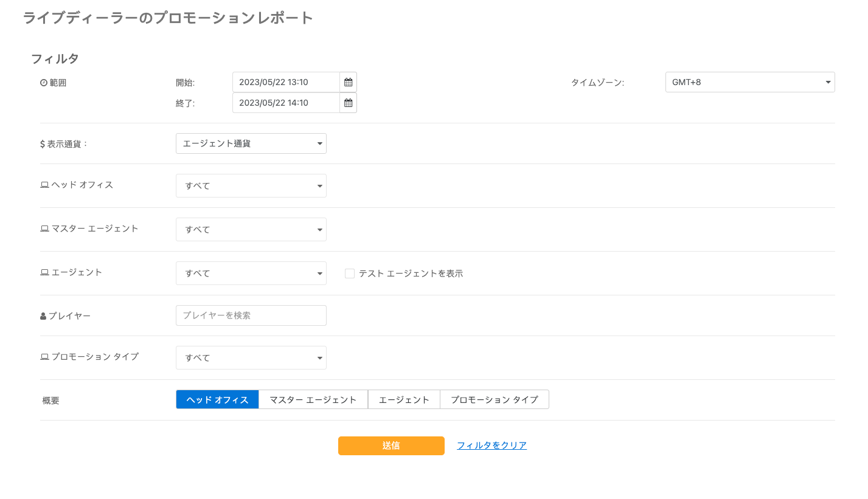
Task: Enable the テスト エージェントを表示 checkbox
Action: 349,274
